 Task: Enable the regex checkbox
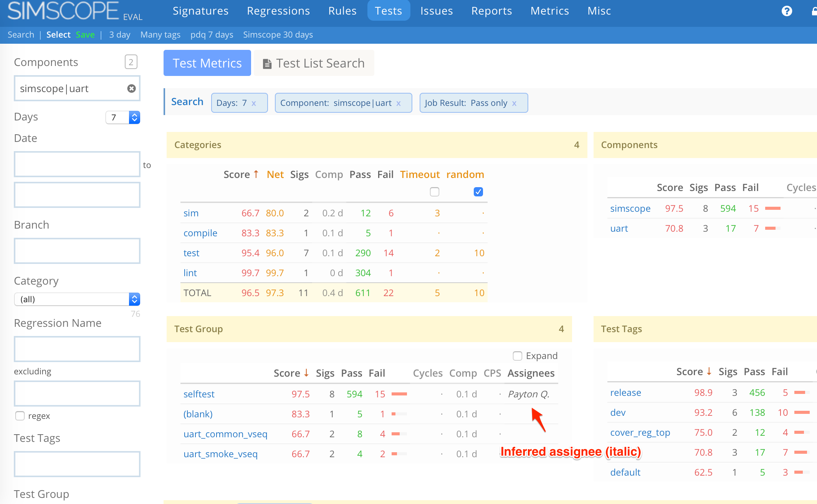coord(20,416)
